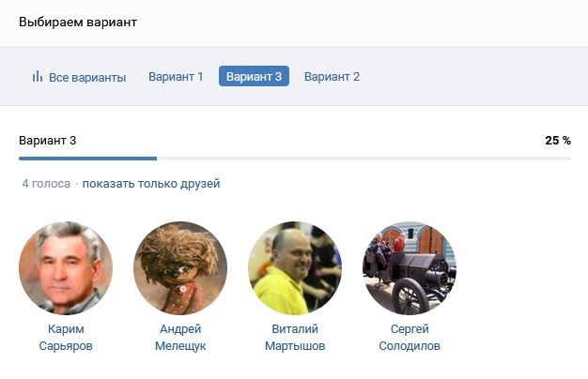Click the name link Виталий Мартышов

(x=295, y=337)
